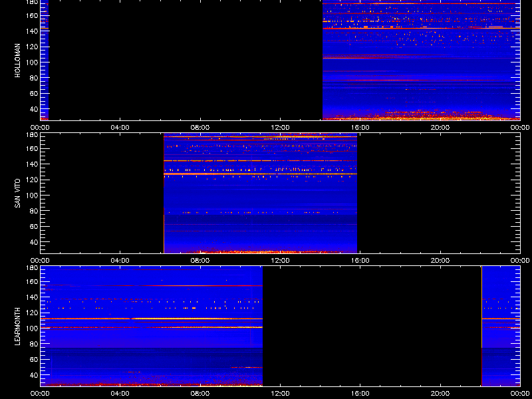Select the 12:00 tick label under the Holloman plot

coord(280,128)
